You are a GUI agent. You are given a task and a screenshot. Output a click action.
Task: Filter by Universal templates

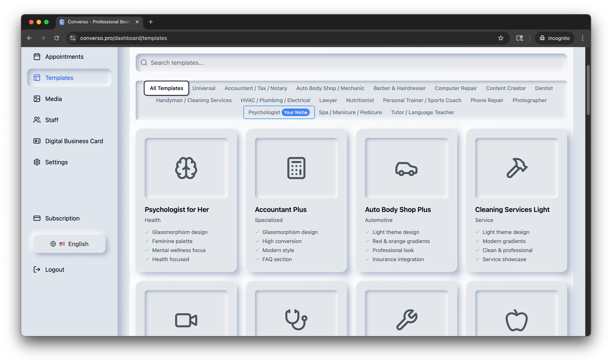203,88
